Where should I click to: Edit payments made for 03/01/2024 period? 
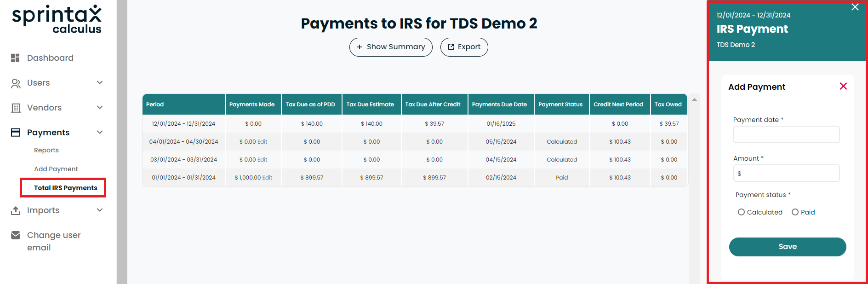262,160
